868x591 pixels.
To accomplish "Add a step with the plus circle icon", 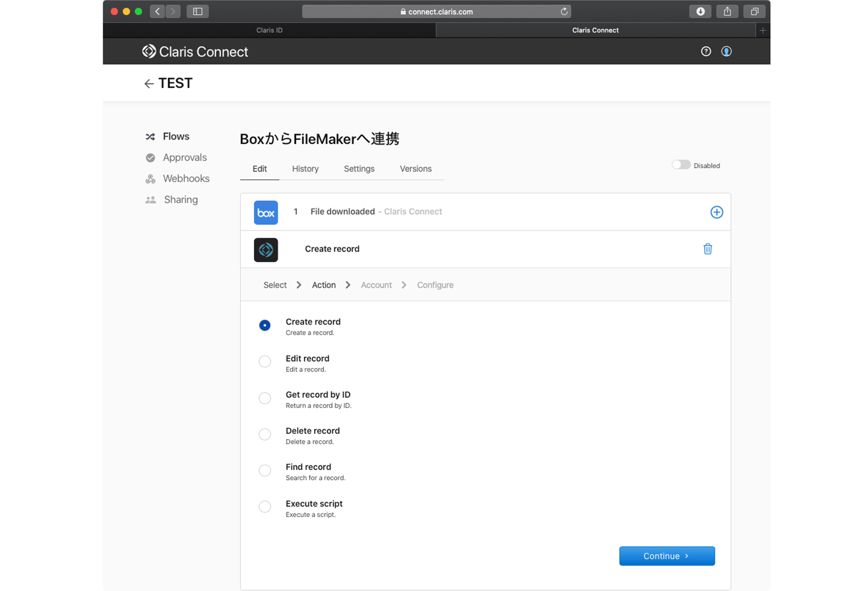I will click(716, 212).
